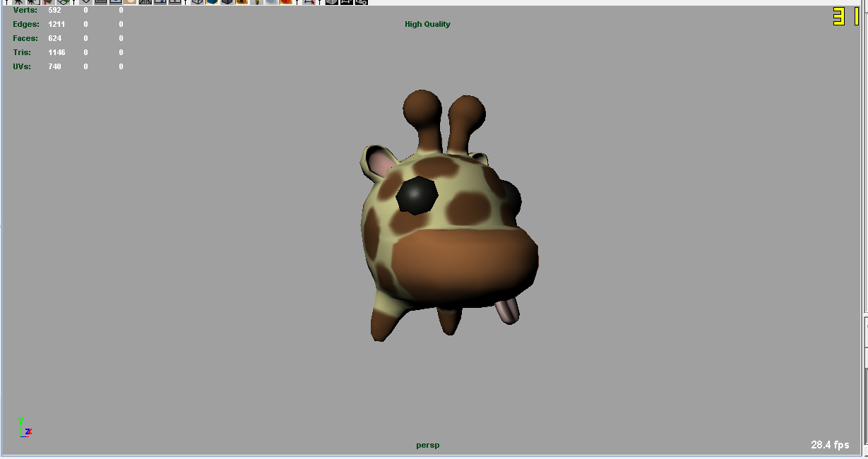
Task: Click the "UVs:" heads-up label
Action: [x=22, y=66]
